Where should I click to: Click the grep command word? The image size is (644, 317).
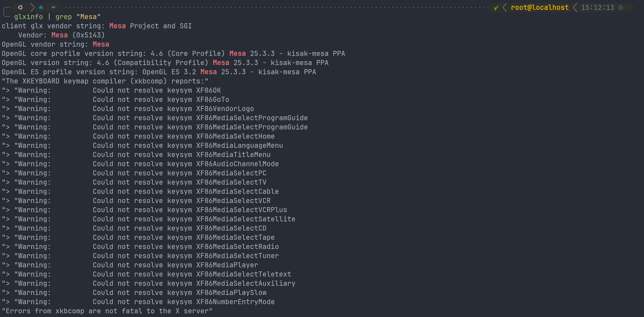pos(63,17)
